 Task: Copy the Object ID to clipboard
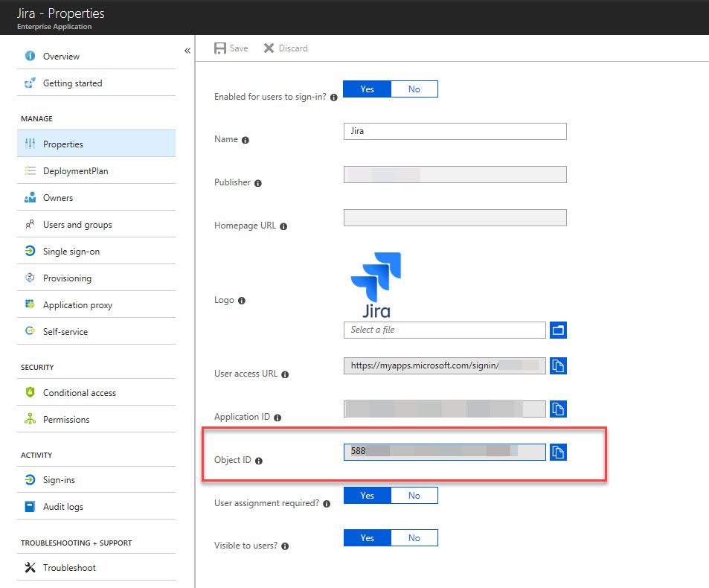tap(558, 452)
